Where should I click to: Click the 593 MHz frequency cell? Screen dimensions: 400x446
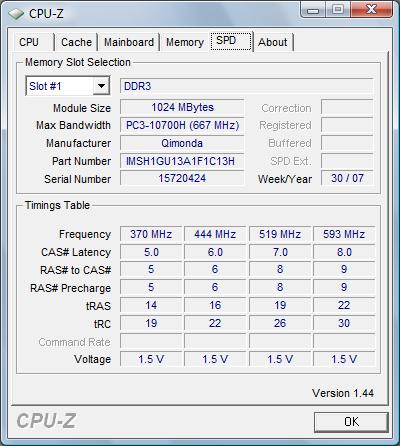344,234
